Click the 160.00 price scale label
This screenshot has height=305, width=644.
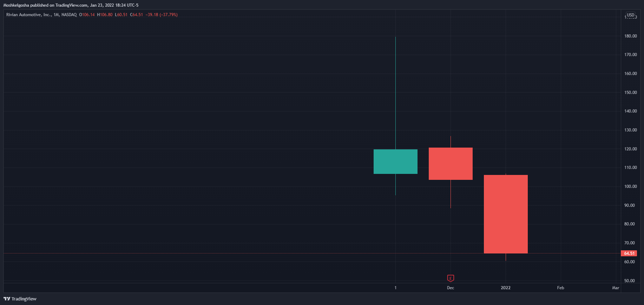pyautogui.click(x=631, y=74)
